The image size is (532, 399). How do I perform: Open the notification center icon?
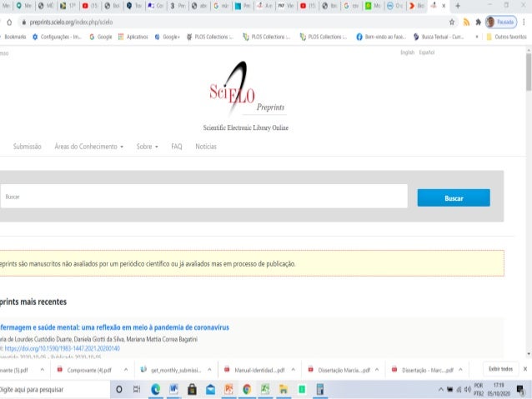coord(520,390)
